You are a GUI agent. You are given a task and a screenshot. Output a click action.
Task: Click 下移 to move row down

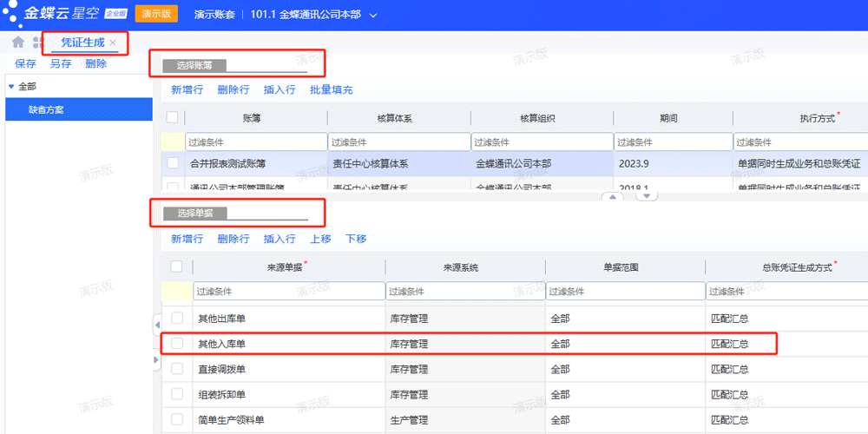(356, 239)
